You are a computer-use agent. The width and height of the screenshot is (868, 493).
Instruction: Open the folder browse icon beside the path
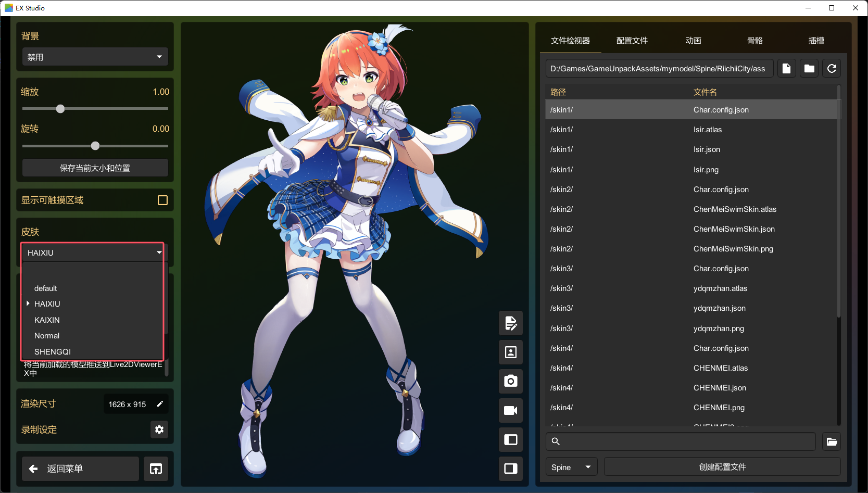tap(809, 69)
